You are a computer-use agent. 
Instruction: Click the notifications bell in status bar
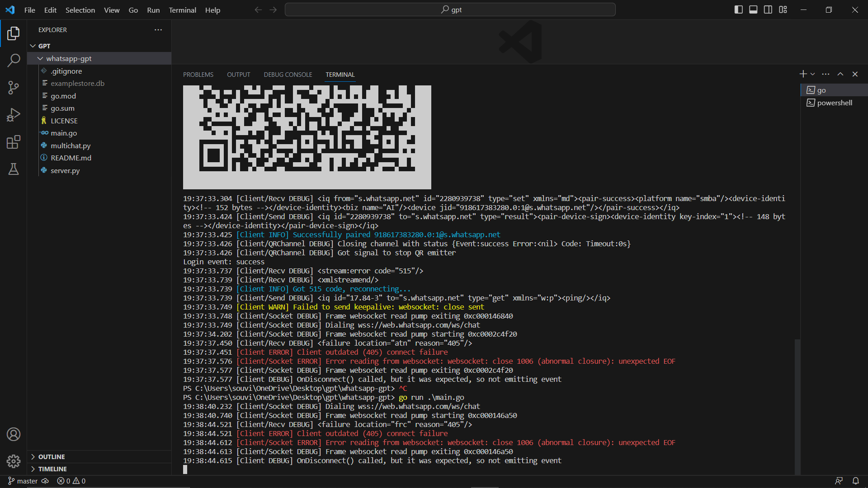pos(855,481)
